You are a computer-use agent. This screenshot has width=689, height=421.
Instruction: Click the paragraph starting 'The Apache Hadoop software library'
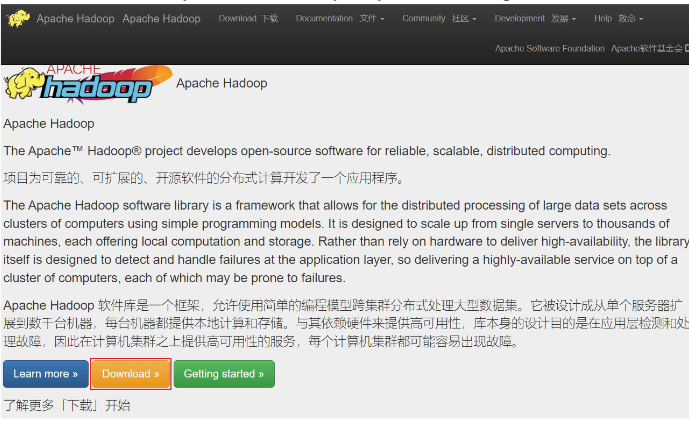pos(345,242)
